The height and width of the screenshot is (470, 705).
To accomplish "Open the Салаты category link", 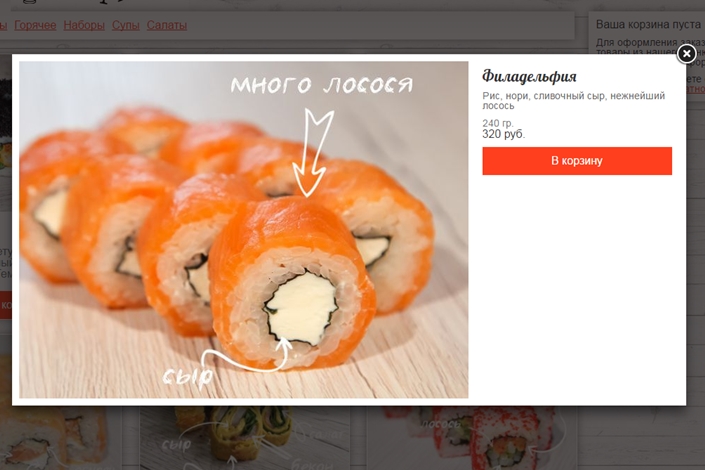I will 166,25.
